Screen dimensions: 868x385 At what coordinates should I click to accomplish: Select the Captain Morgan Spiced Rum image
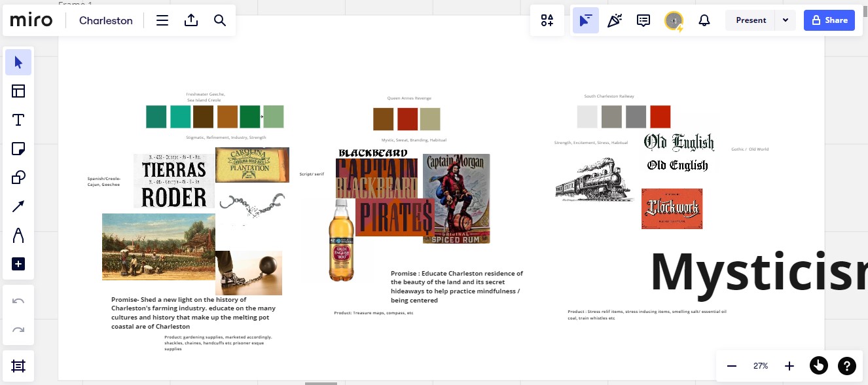(456, 199)
